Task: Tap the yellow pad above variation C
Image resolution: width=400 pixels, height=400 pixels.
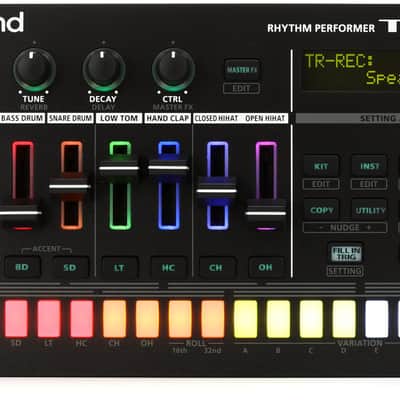Action: pos(311,318)
